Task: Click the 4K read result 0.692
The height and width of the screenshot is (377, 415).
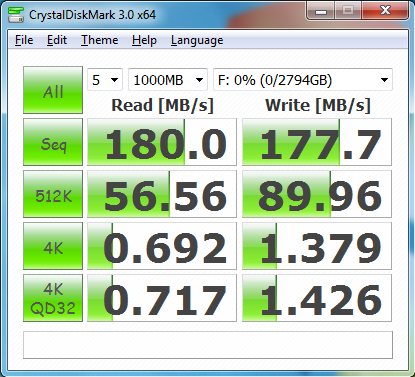Action: (x=162, y=246)
